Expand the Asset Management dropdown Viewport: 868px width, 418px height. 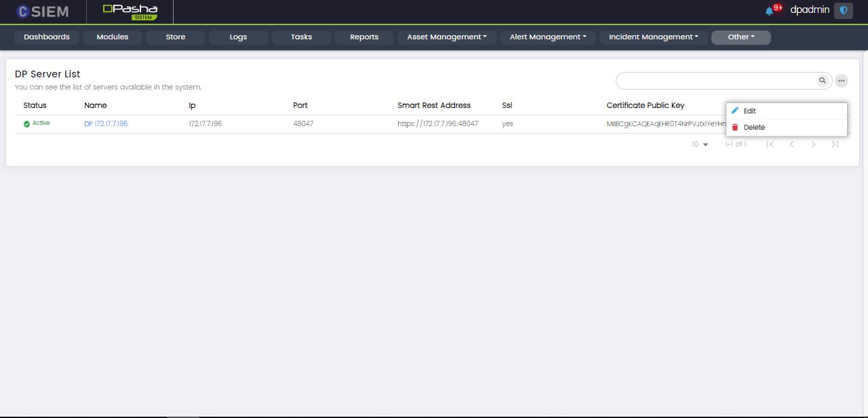click(x=447, y=37)
